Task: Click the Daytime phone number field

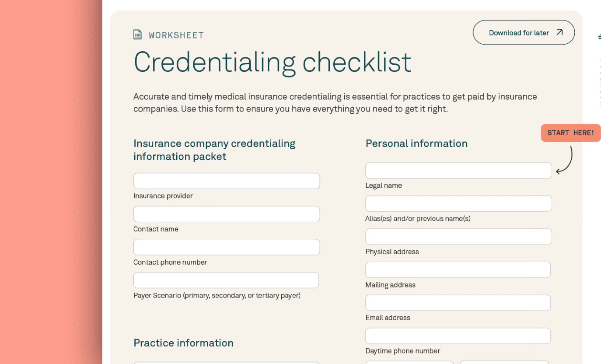Action: [x=458, y=336]
